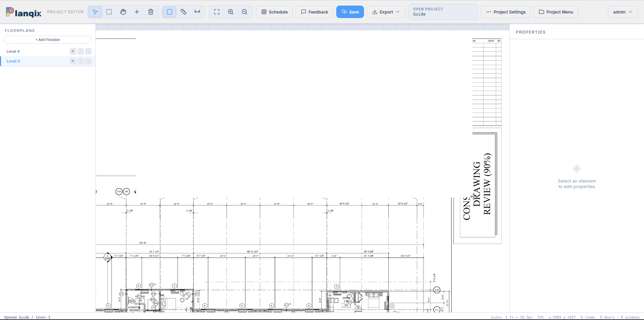Click the '0 doors' status count
The width and height of the screenshot is (644, 320).
tap(607, 317)
